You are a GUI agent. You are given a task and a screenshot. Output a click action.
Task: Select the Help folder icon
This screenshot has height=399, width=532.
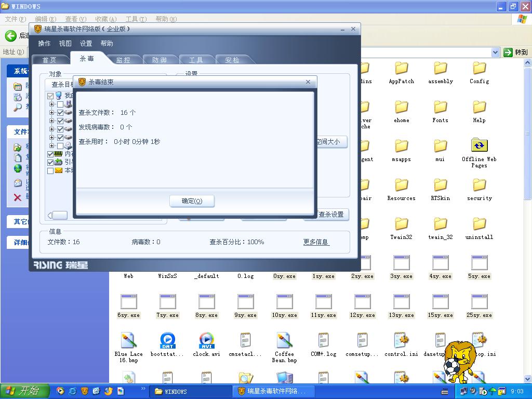(x=480, y=107)
